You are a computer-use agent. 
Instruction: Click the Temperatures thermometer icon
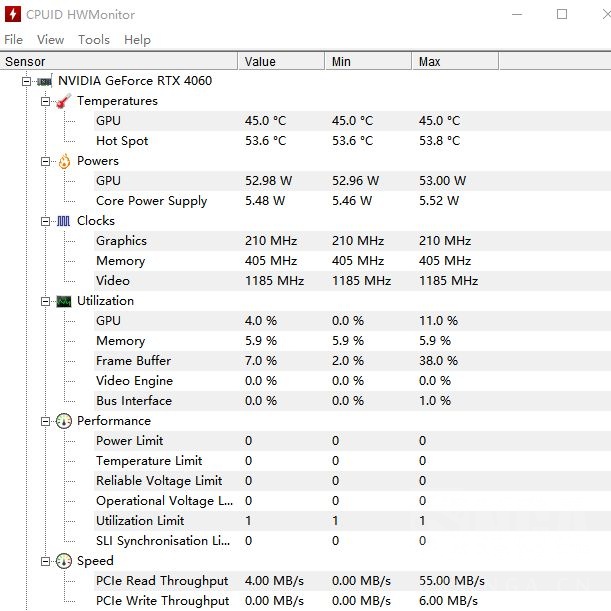pyautogui.click(x=63, y=101)
